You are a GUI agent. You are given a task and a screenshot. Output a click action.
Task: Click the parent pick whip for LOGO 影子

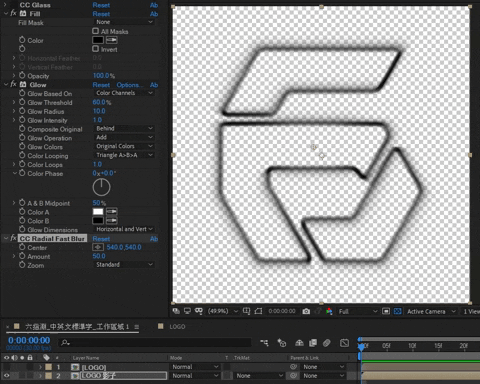tap(293, 376)
